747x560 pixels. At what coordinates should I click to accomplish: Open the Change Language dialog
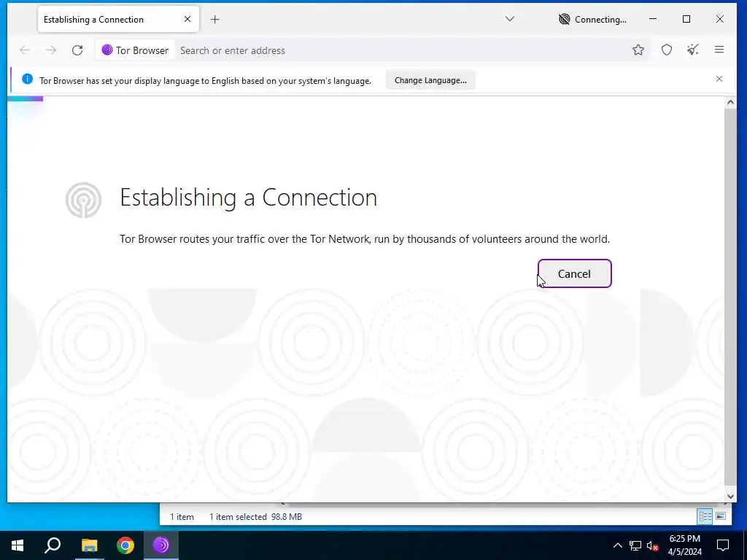pyautogui.click(x=430, y=80)
